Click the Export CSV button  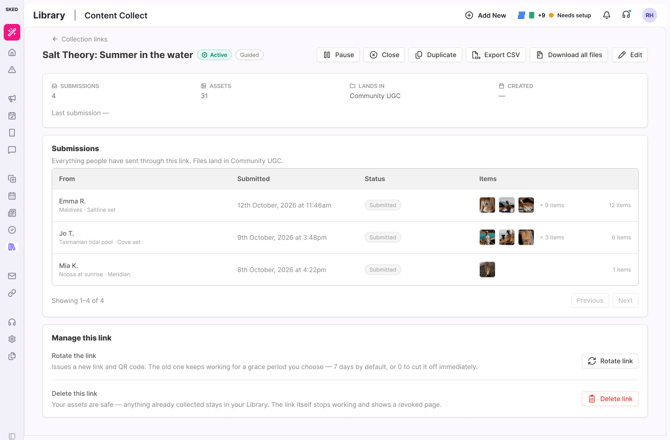point(496,55)
